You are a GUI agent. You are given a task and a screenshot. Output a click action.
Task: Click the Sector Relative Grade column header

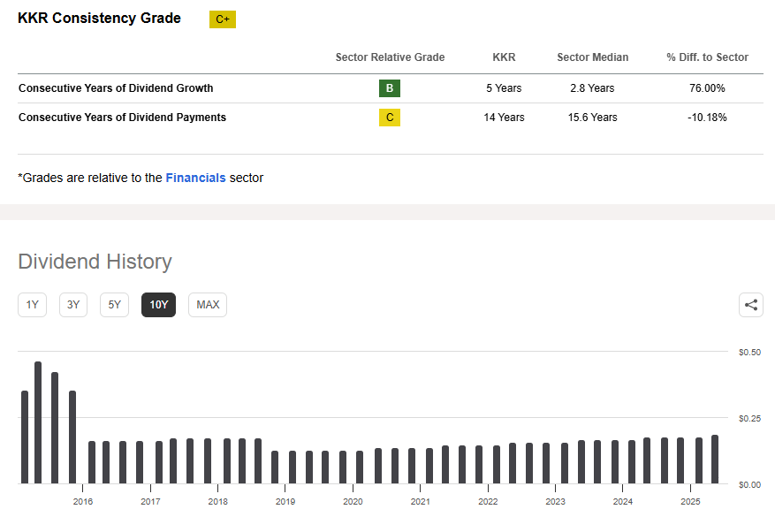tap(390, 57)
